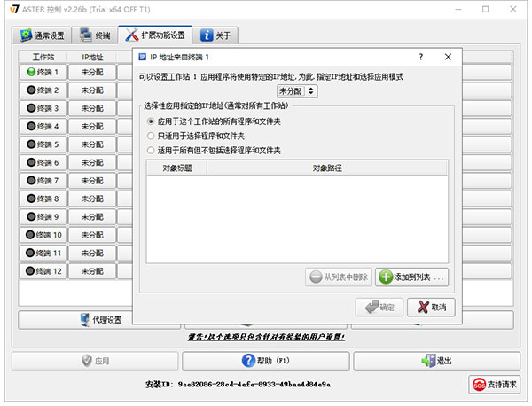The width and height of the screenshot is (532, 406).
Task: Click the 退出 exit button
Action: [x=436, y=361]
